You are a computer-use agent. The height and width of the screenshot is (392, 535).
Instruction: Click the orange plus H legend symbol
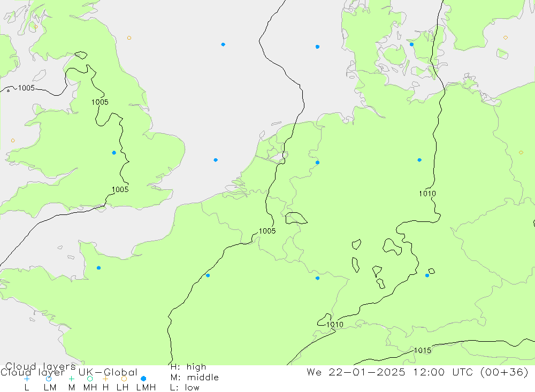(105, 379)
